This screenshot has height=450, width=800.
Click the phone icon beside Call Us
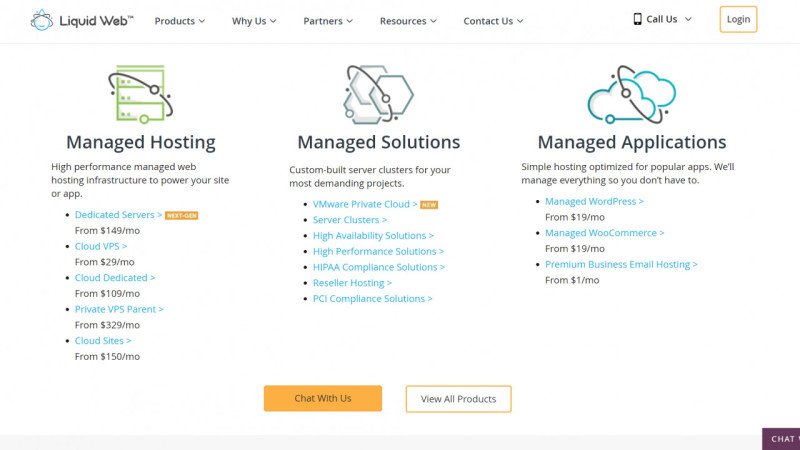tap(638, 19)
